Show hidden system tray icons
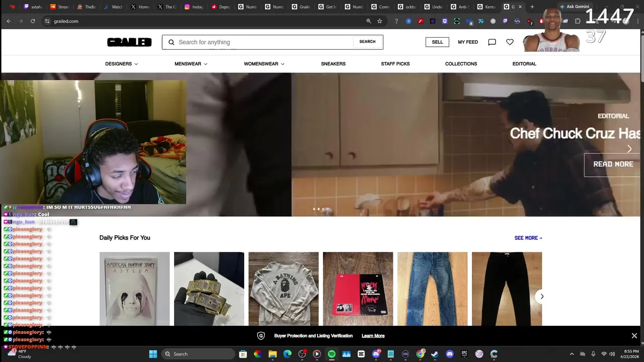 pyautogui.click(x=572, y=354)
